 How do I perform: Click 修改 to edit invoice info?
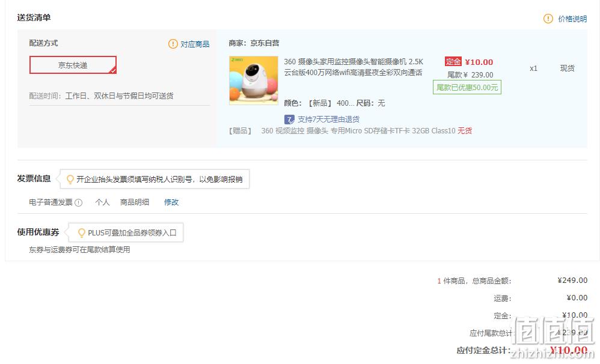tap(171, 202)
